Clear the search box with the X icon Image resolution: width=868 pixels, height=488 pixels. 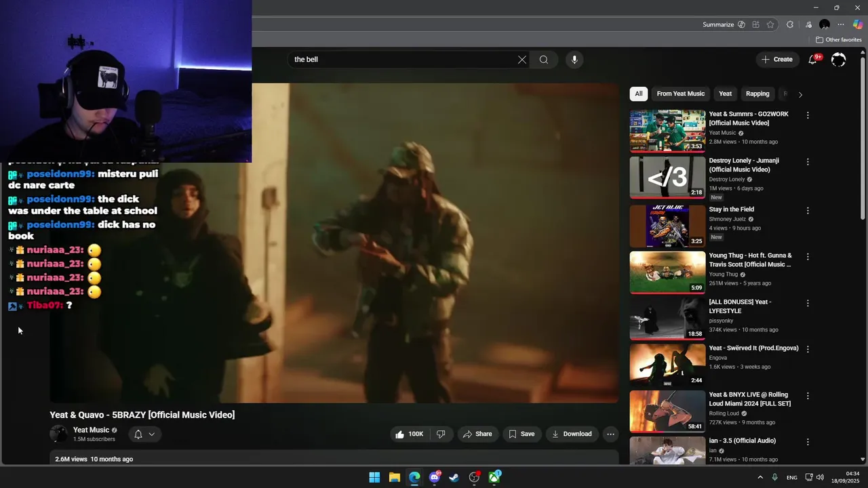click(x=522, y=60)
